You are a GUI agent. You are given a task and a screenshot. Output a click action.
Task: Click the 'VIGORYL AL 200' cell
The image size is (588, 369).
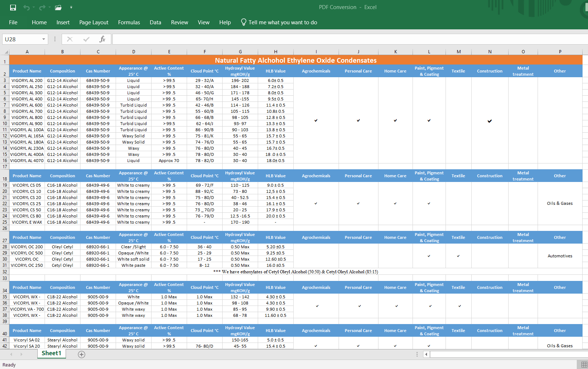point(27,80)
